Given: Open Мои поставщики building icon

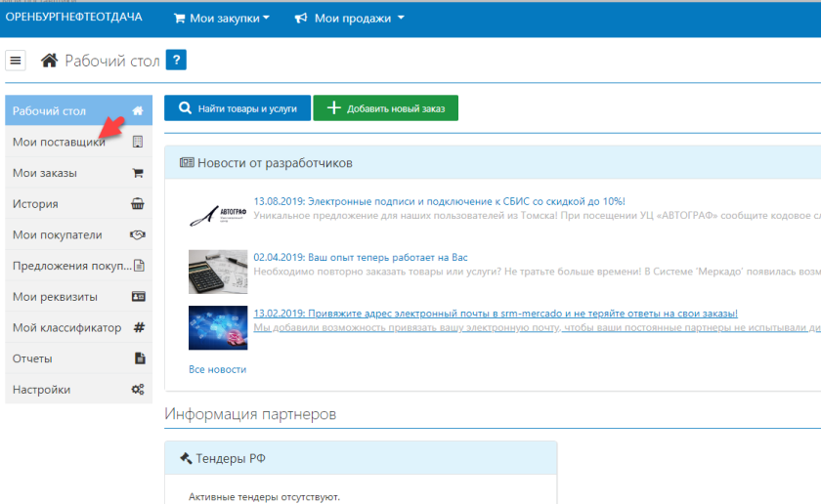Looking at the screenshot, I should pos(138,142).
